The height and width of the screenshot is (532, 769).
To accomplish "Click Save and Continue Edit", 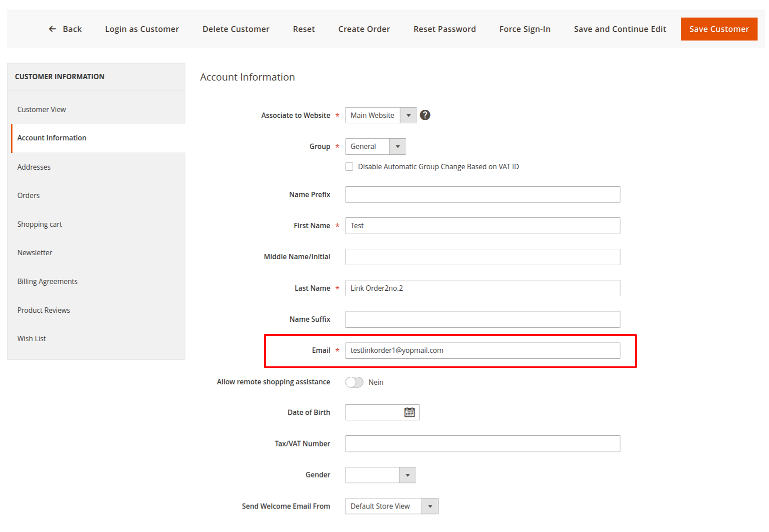I will 620,29.
